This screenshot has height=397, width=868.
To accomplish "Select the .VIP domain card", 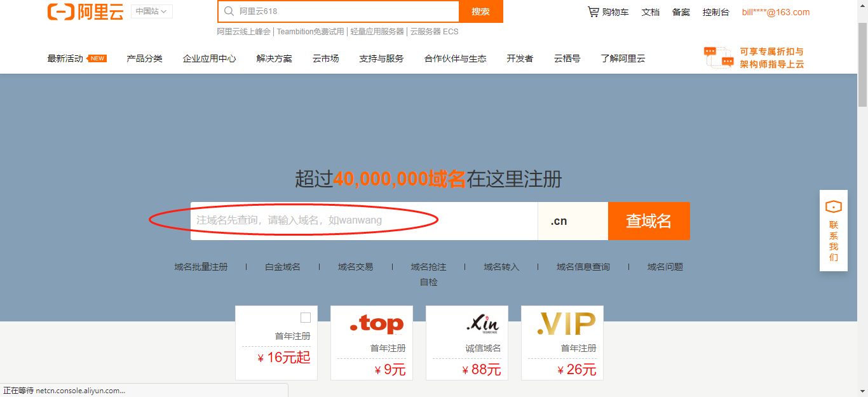I will (562, 343).
